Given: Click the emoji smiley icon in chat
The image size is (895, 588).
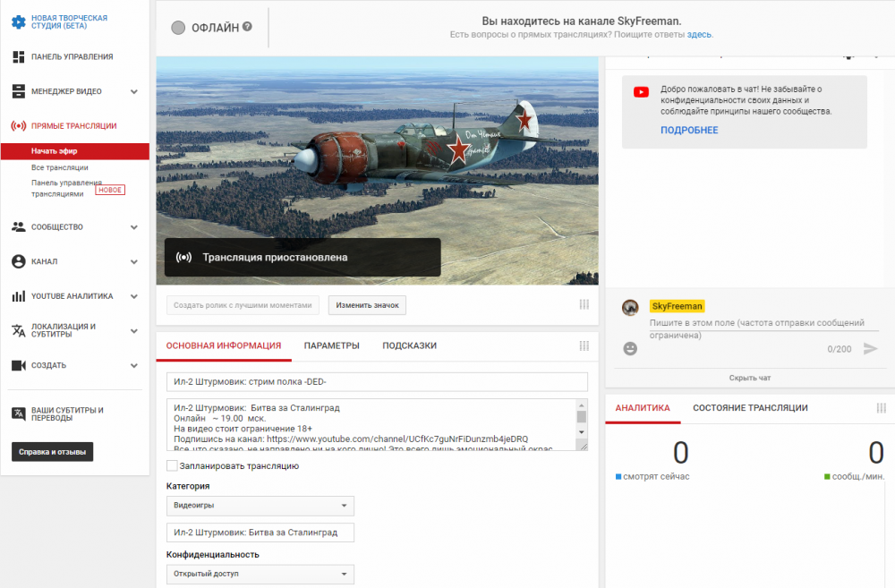Looking at the screenshot, I should 630,348.
